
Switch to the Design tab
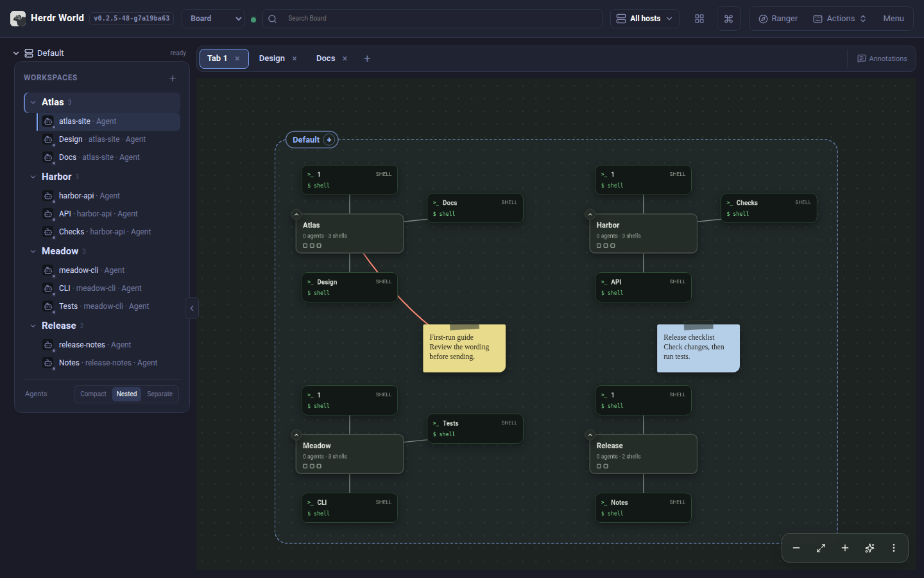point(272,58)
